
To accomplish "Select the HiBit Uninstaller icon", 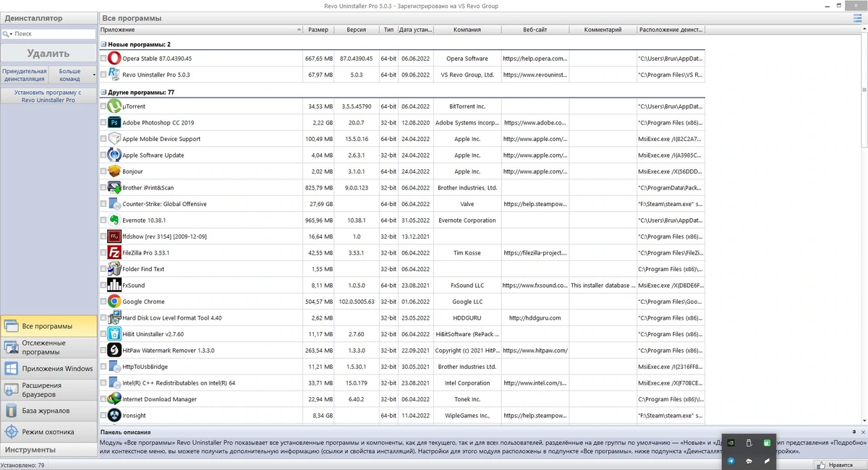I will (x=114, y=334).
